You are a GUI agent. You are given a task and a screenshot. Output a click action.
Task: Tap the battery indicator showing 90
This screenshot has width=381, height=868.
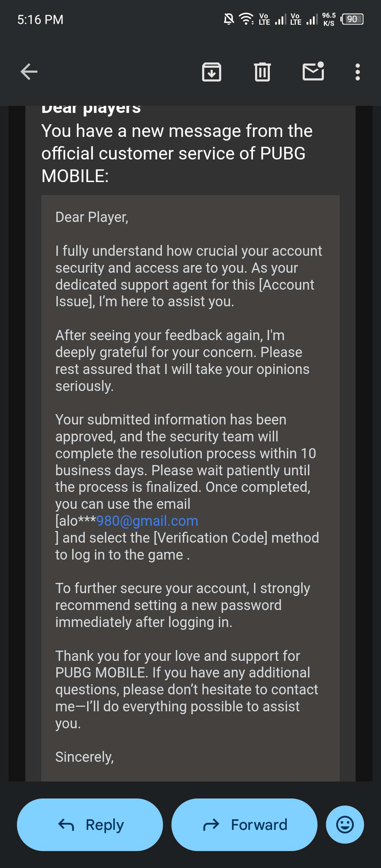click(x=352, y=19)
